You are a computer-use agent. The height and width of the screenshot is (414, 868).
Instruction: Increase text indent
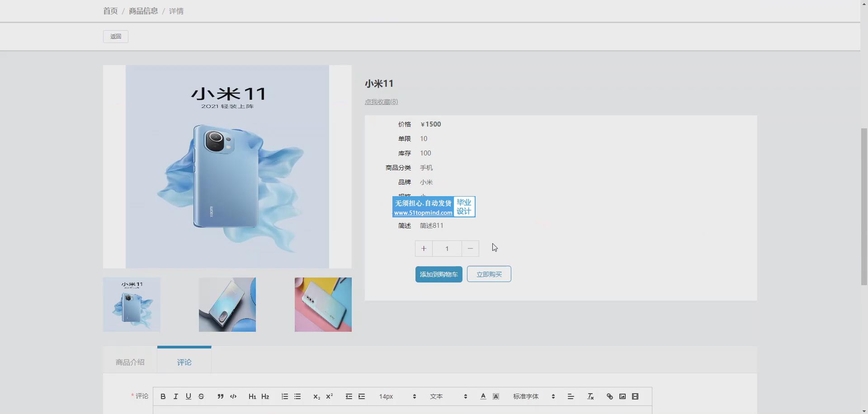click(x=362, y=396)
